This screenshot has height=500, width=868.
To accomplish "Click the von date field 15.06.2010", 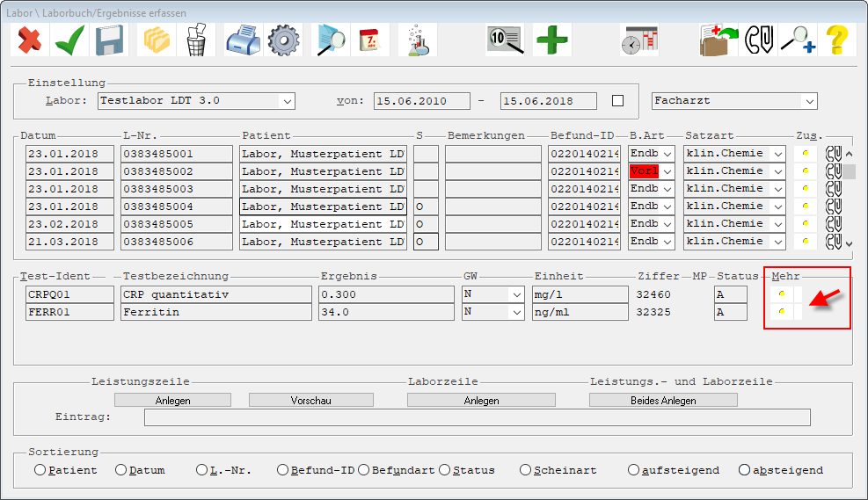I will point(422,101).
